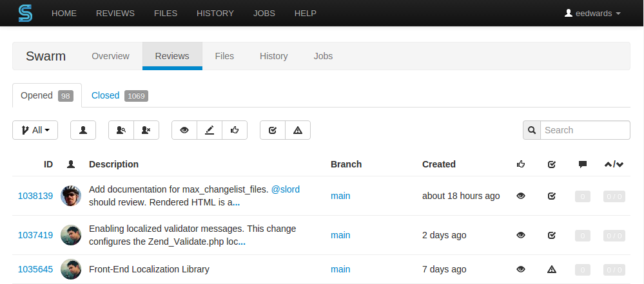The height and width of the screenshot is (284, 644).
Task: Expand truncated description of review 1037419
Action: (242, 243)
